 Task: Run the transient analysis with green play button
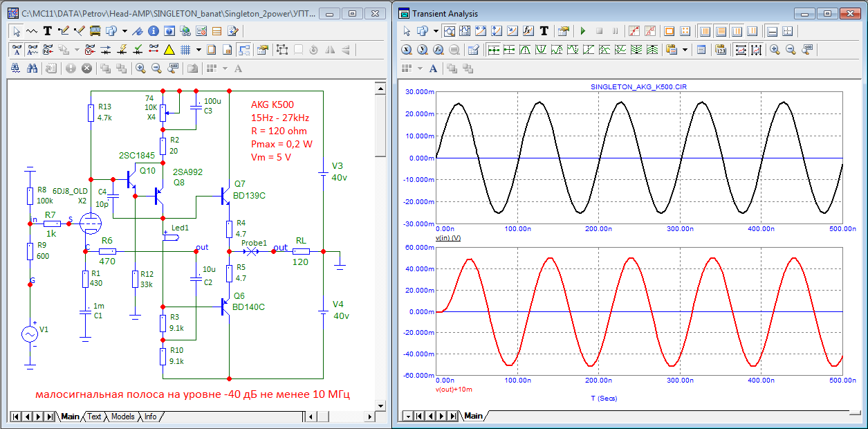(x=582, y=31)
